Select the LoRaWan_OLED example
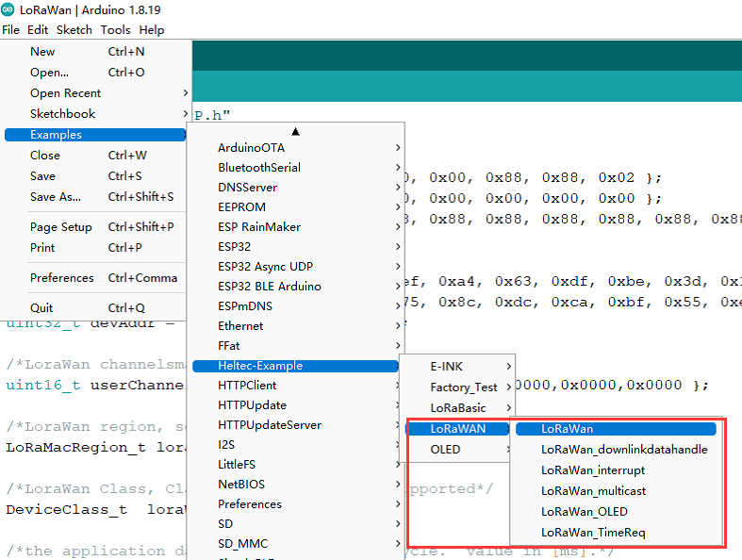742x560 pixels. (x=585, y=512)
